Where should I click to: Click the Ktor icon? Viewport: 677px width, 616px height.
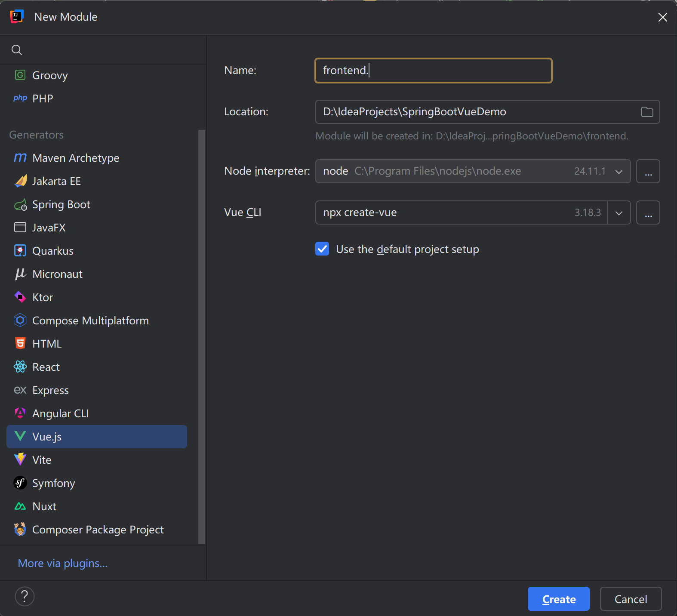tap(20, 297)
